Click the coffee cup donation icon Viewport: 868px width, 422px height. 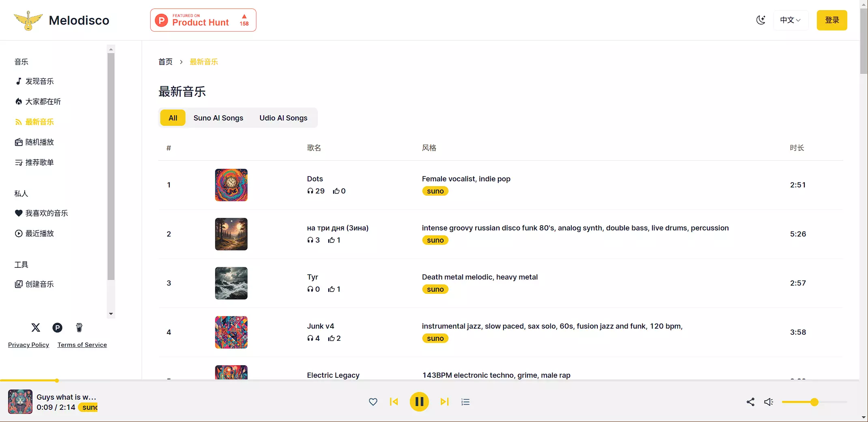click(79, 327)
